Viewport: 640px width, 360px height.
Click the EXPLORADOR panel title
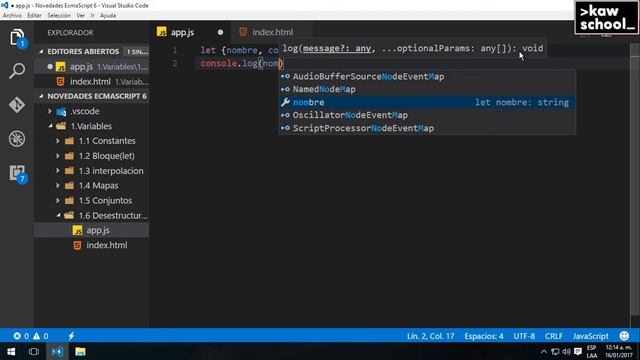point(70,33)
